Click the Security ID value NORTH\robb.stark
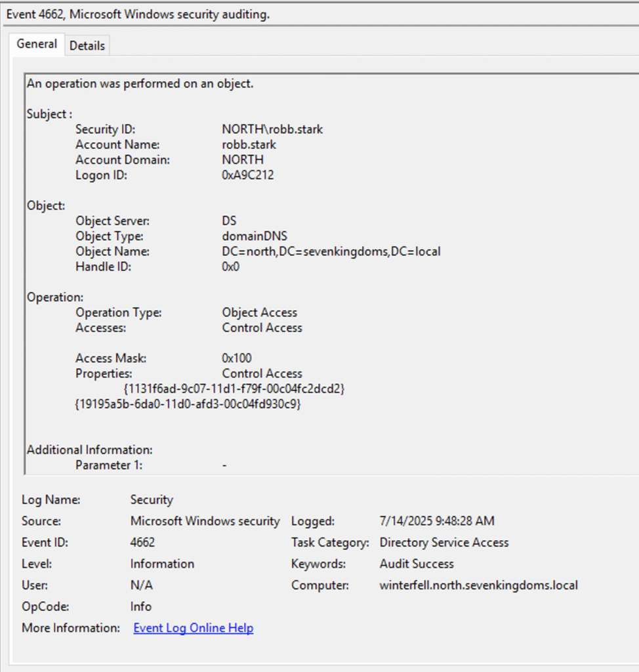Viewport: 639px width, 672px height. point(272,129)
